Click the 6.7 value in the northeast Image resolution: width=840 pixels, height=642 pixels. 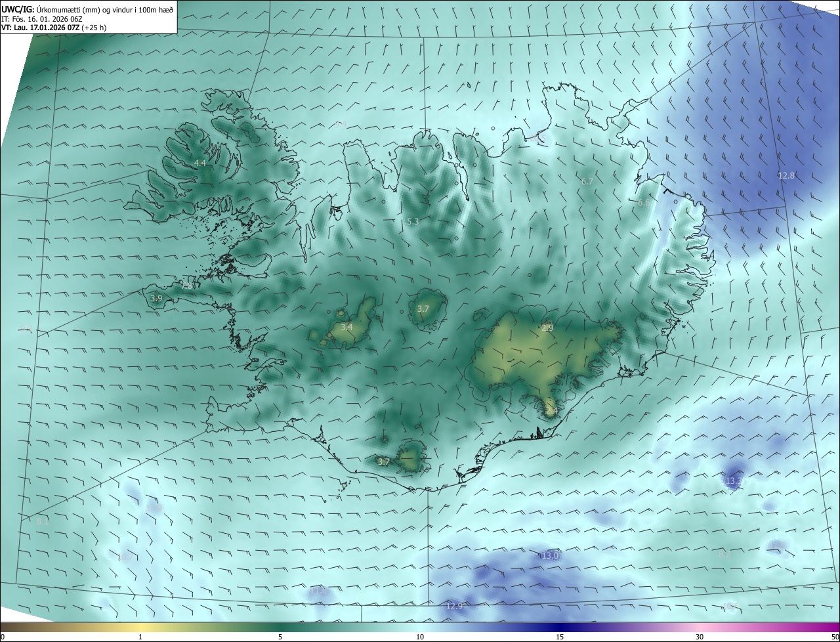coord(587,181)
